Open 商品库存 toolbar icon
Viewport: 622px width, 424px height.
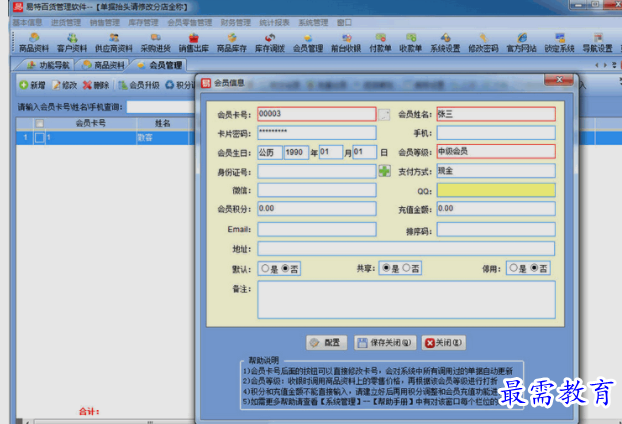(x=232, y=43)
